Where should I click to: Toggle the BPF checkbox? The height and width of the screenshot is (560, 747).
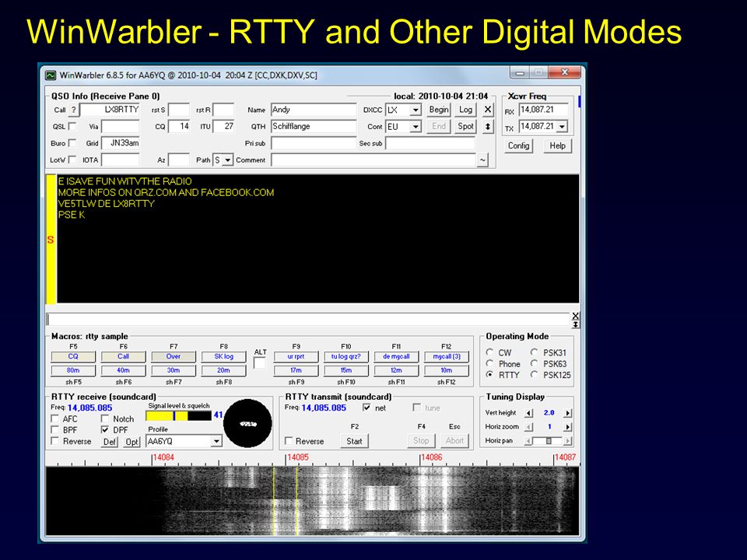[54, 429]
